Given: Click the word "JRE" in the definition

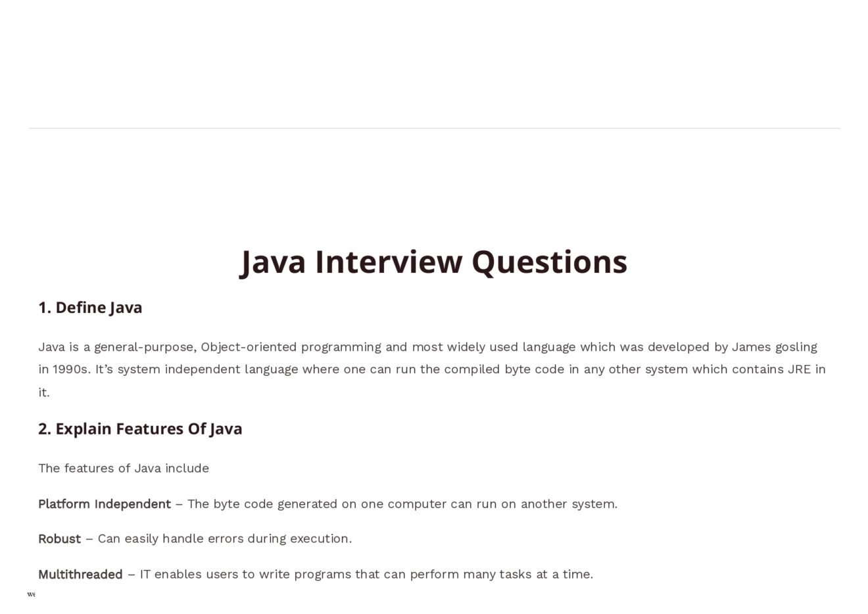Looking at the screenshot, I should 799,369.
